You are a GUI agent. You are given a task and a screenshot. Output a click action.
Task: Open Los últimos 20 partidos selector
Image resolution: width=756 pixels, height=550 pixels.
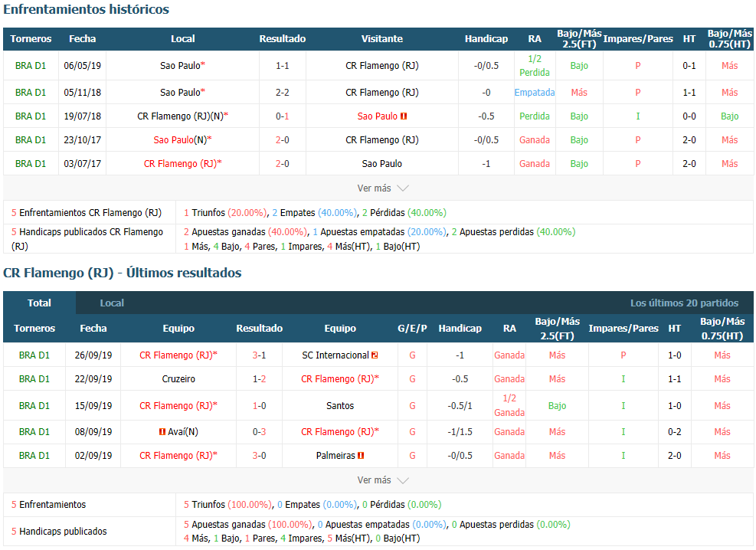click(684, 303)
